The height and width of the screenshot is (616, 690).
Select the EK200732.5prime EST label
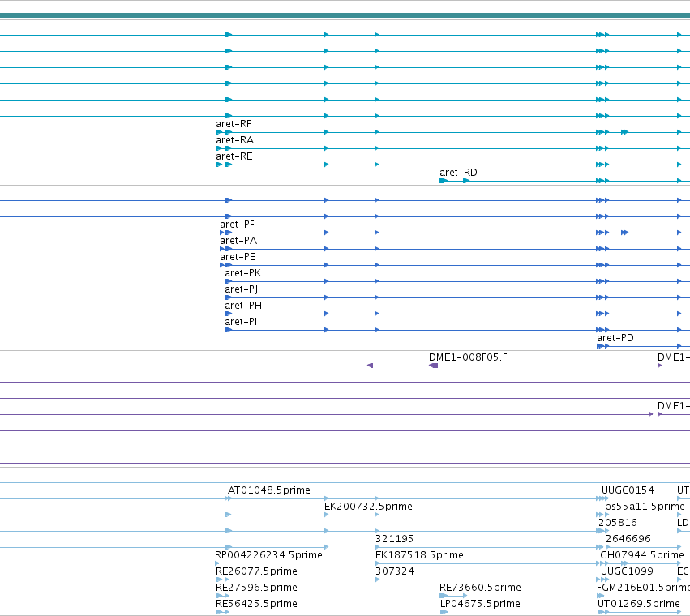[x=368, y=507]
